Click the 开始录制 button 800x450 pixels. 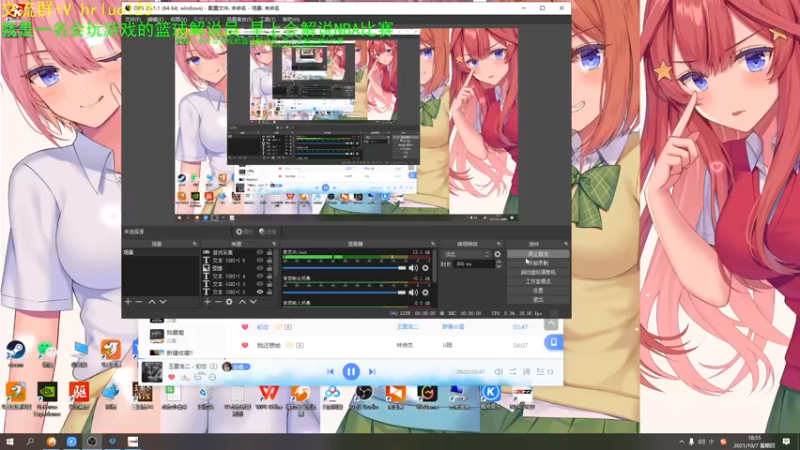[x=538, y=263]
